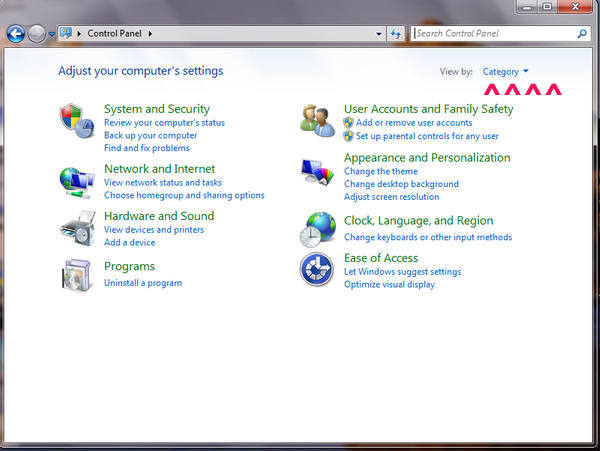Click Adjust screen resolution
This screenshot has height=451, width=600.
point(391,197)
